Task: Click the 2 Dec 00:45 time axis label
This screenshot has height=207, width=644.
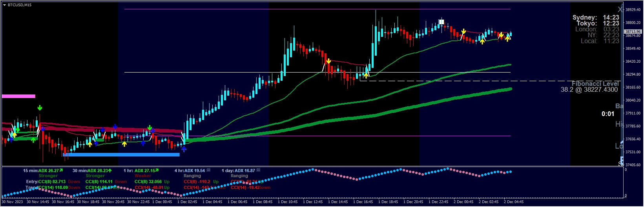Action: coord(463,202)
